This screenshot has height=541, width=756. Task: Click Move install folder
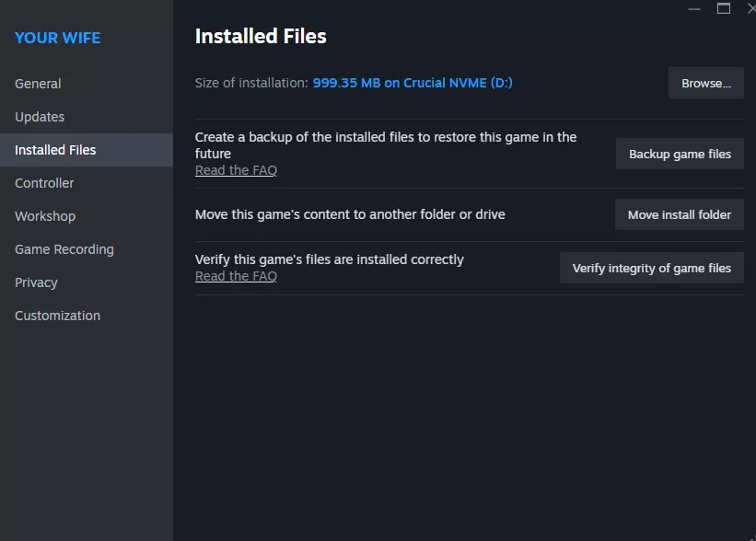tap(679, 214)
